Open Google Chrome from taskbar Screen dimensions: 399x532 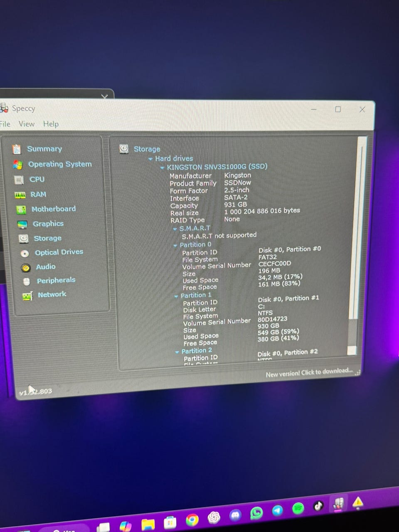(x=192, y=519)
